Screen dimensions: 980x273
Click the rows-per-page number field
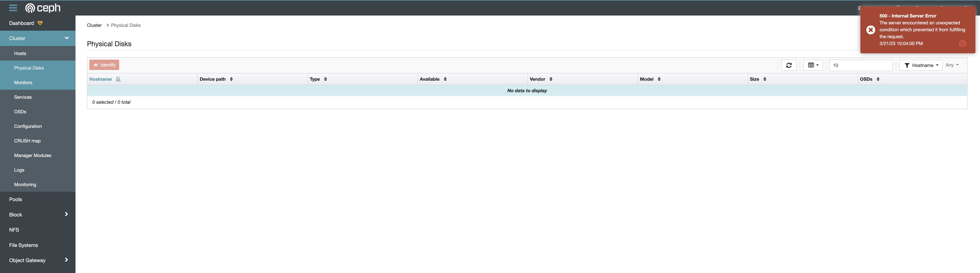click(x=861, y=65)
